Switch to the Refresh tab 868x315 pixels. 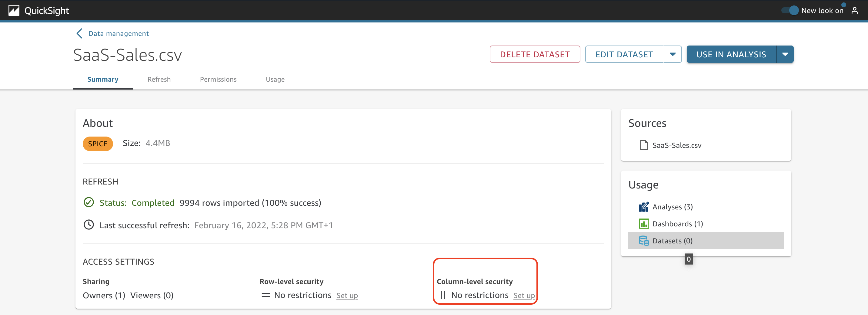coord(159,79)
